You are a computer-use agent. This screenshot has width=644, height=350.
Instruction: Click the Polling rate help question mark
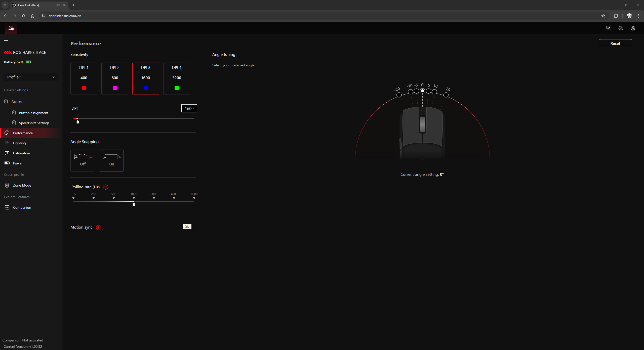[x=106, y=187]
